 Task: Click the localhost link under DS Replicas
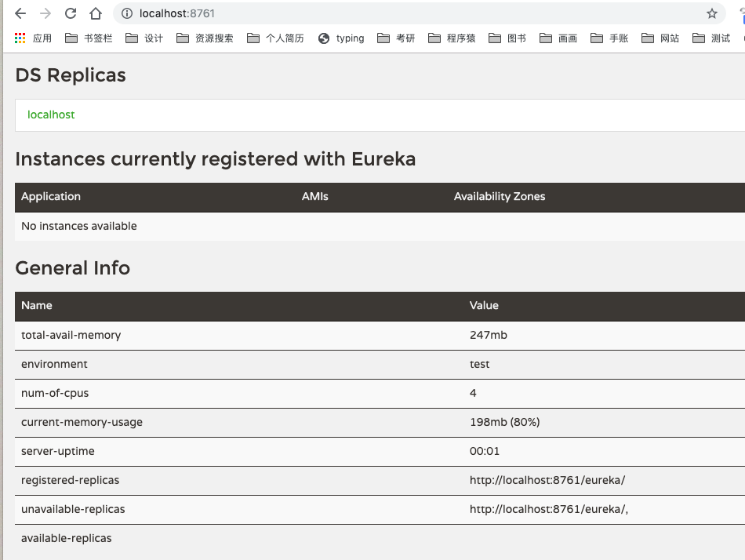point(51,115)
